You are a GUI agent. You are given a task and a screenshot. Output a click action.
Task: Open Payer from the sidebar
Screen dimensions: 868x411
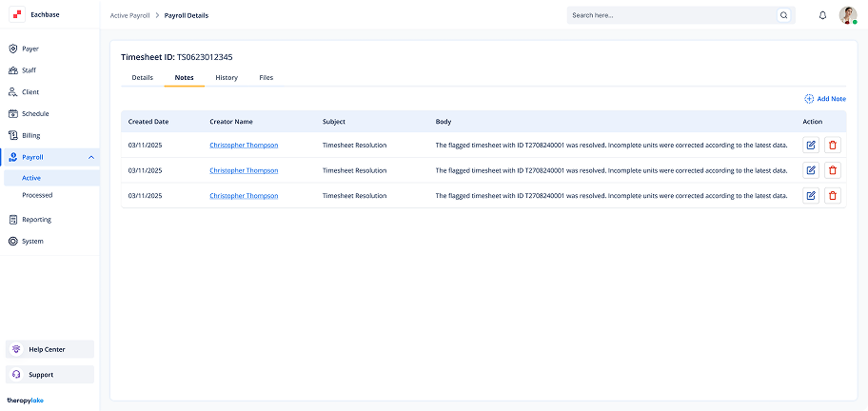point(30,49)
